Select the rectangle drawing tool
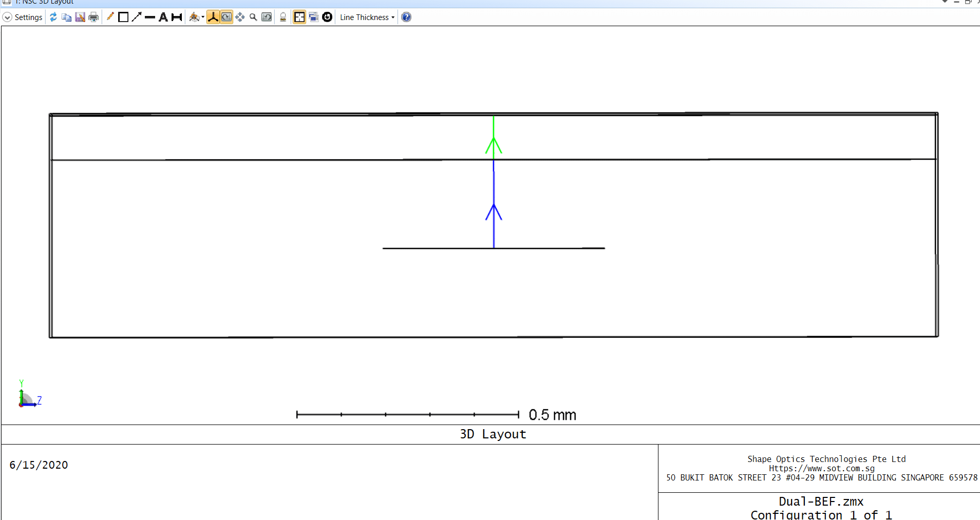Viewport: 980px width, 520px height. click(x=123, y=17)
